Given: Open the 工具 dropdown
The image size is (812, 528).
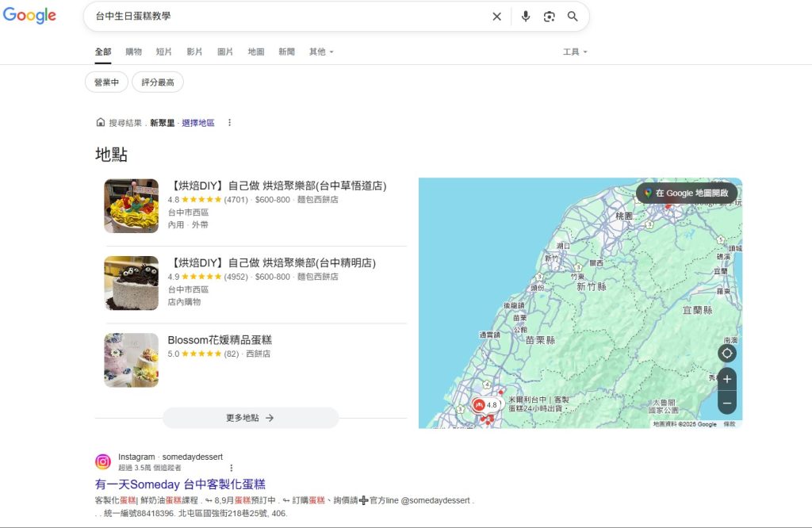Looking at the screenshot, I should [575, 52].
